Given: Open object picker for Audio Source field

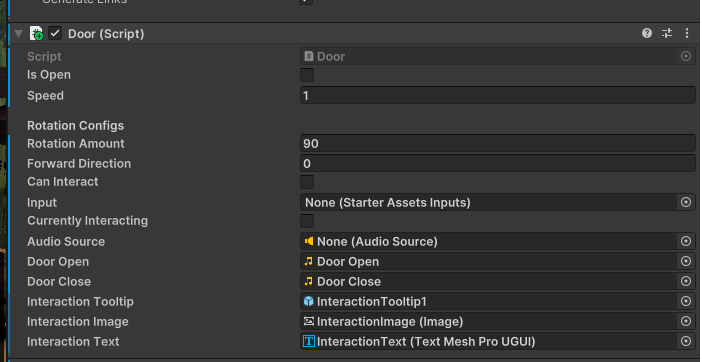Looking at the screenshot, I should (x=685, y=241).
